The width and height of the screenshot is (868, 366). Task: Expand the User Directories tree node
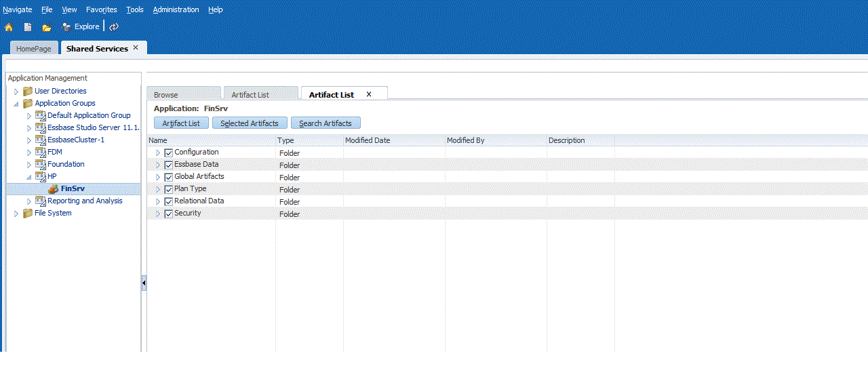pyautogui.click(x=16, y=91)
